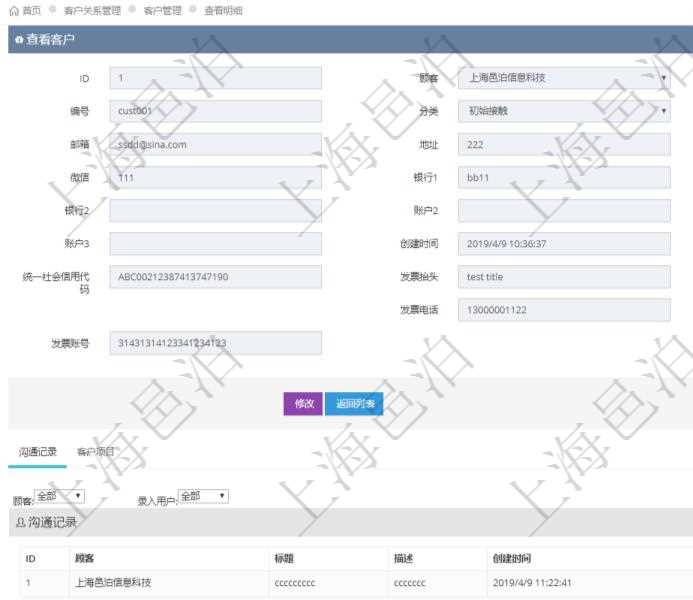Select the description cell ccccccc

409,583
